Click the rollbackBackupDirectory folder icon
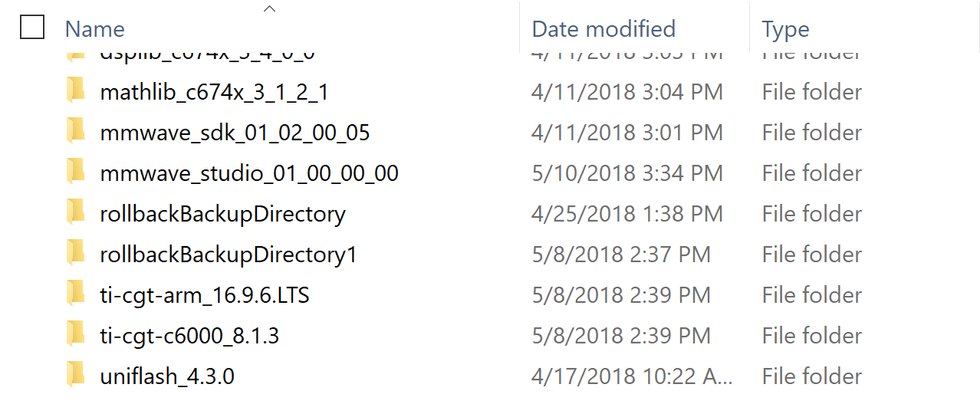Screen dimensions: 980x404 coord(75,214)
